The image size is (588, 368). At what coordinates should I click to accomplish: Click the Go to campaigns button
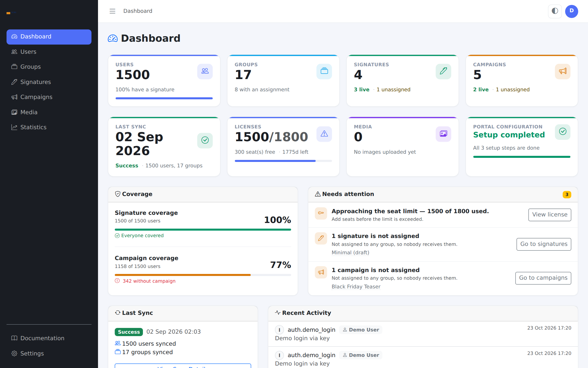[543, 278]
